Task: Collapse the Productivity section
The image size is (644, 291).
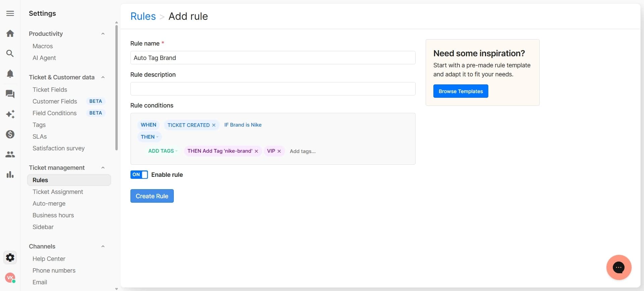Action: [103, 34]
